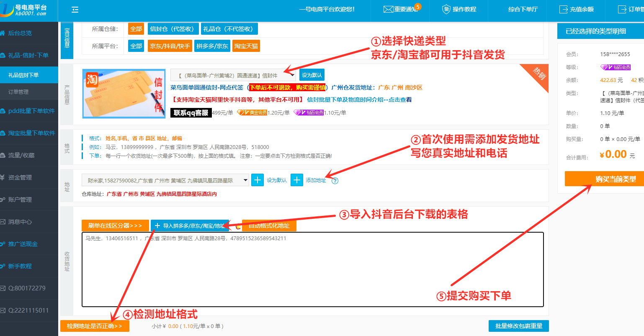
Task: Click the 黄金会员 badge icon
Action: (x=252, y=113)
